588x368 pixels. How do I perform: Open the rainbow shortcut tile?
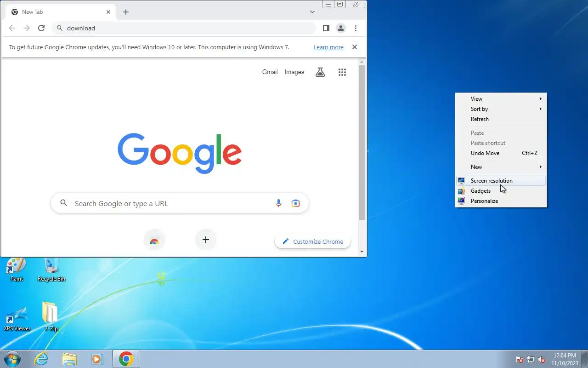tap(154, 240)
